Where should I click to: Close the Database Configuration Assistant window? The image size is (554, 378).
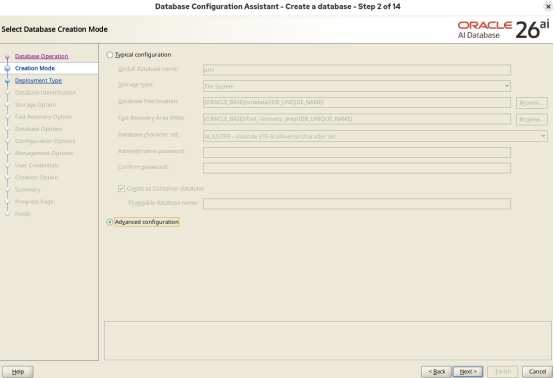click(x=548, y=6)
